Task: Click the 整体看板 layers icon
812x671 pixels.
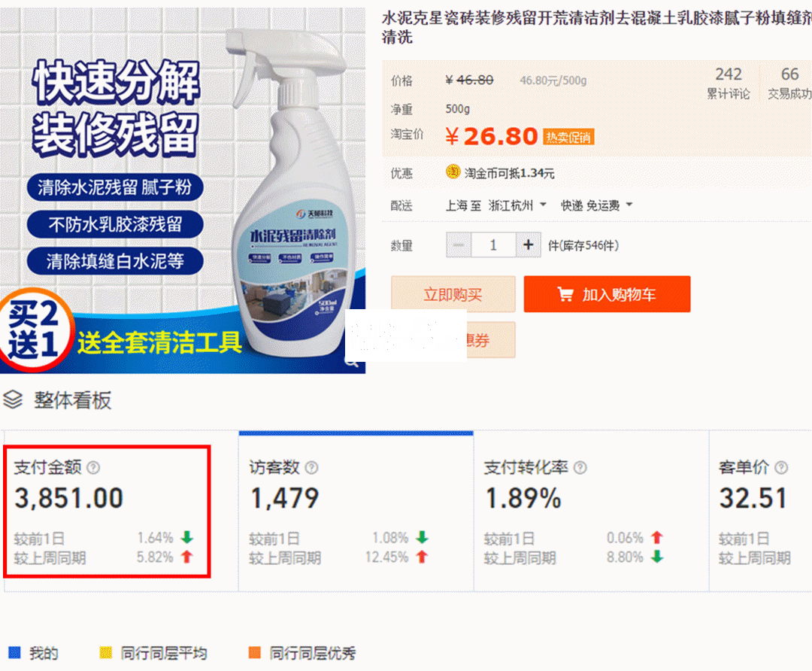Action: click(13, 400)
